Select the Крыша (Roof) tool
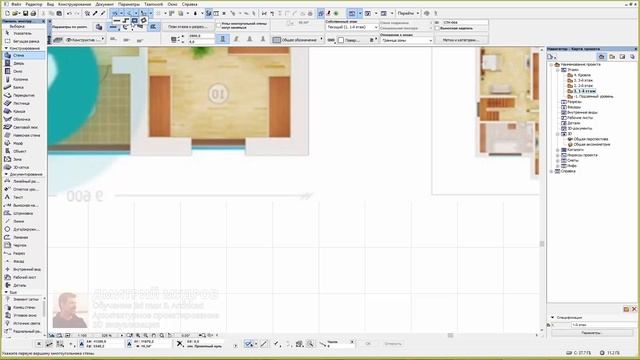This screenshot has height=360, width=640. click(x=23, y=111)
